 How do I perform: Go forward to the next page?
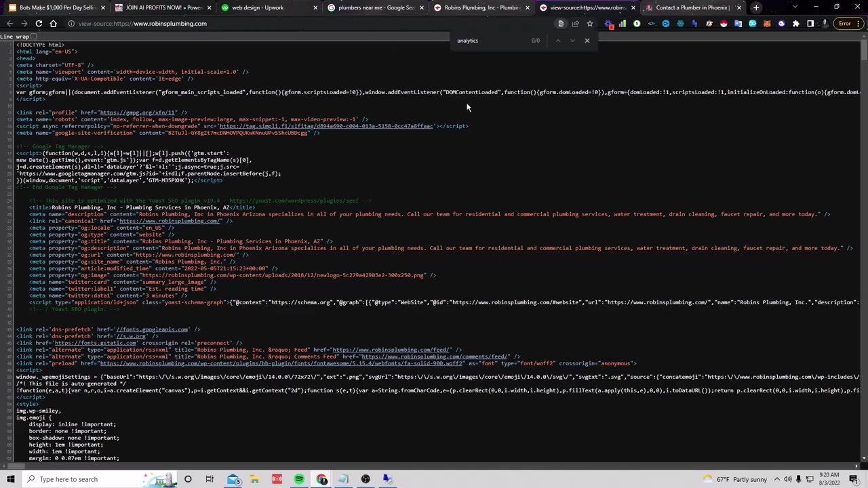pyautogui.click(x=24, y=24)
